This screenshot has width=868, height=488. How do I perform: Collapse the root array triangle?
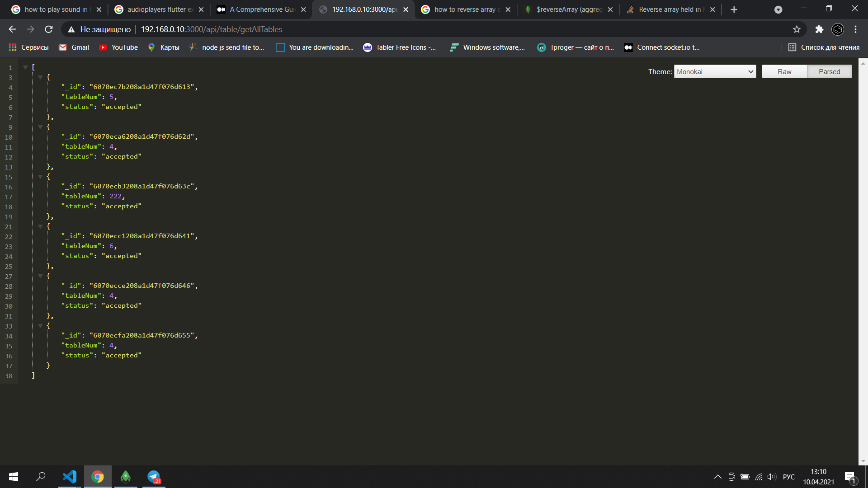click(x=25, y=67)
